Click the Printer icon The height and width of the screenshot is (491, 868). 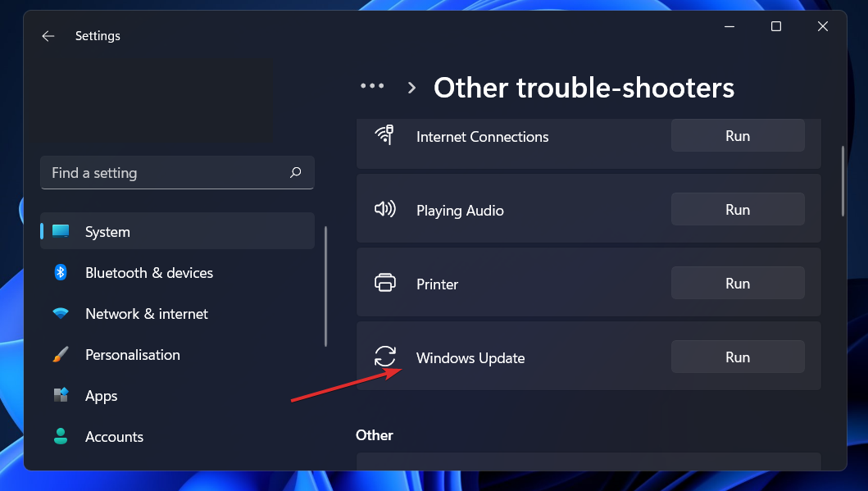[x=385, y=283]
